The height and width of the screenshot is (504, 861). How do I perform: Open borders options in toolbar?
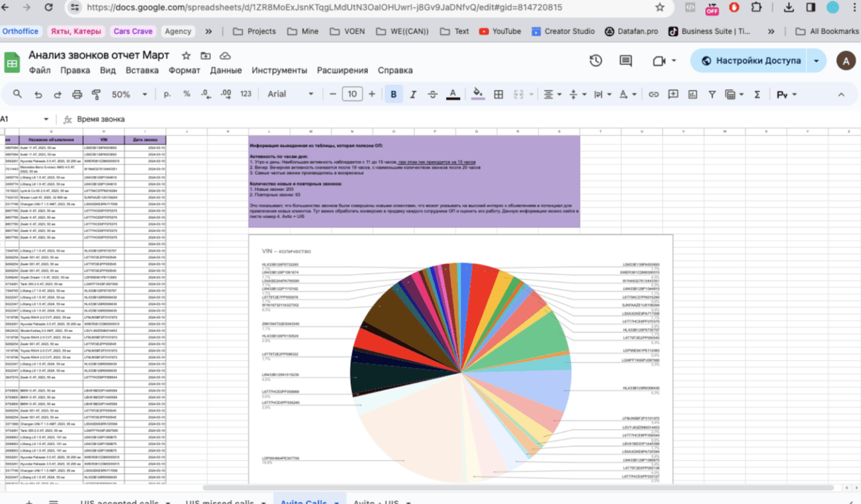pos(498,94)
